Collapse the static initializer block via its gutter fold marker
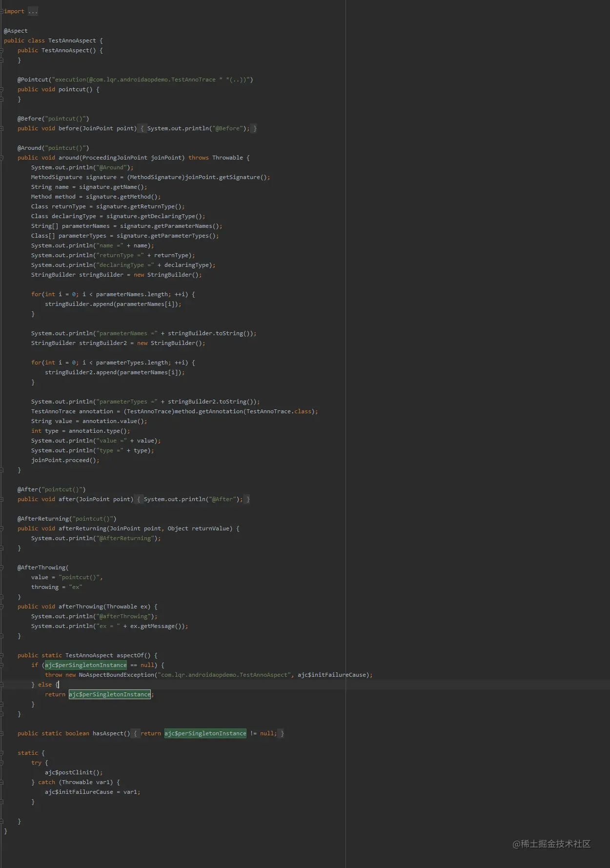610x868 pixels. click(2, 753)
